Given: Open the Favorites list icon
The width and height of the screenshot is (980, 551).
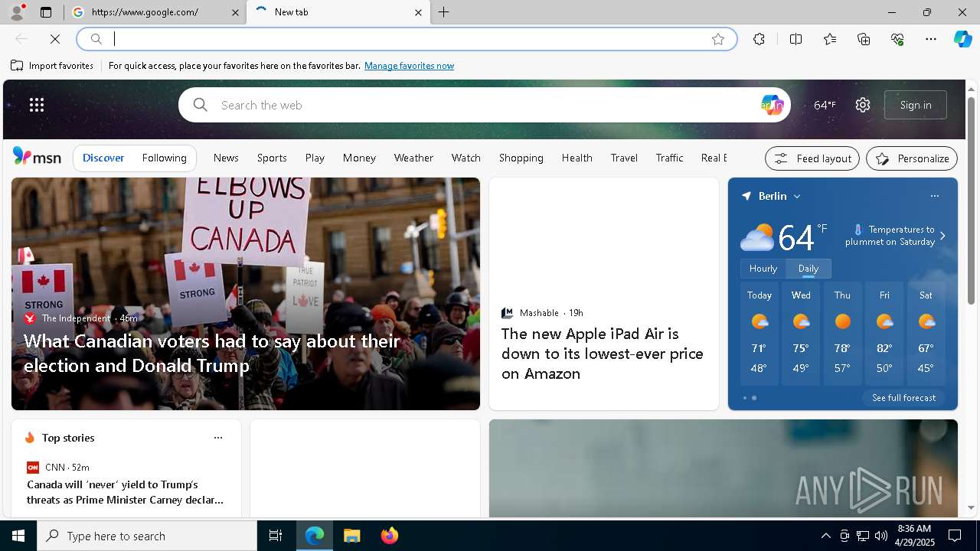Looking at the screenshot, I should [830, 39].
